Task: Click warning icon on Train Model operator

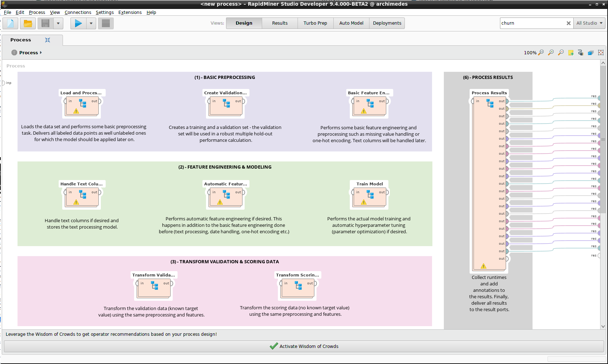Action: [x=364, y=202]
